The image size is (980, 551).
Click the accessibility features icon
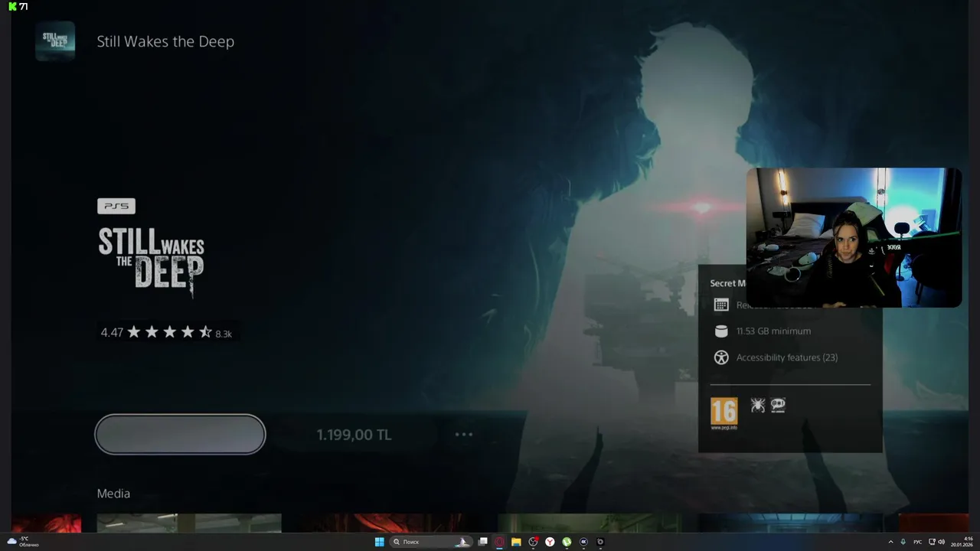tap(720, 357)
